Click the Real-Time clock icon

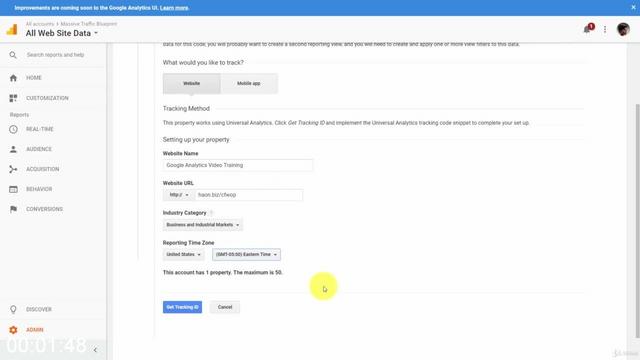click(13, 129)
